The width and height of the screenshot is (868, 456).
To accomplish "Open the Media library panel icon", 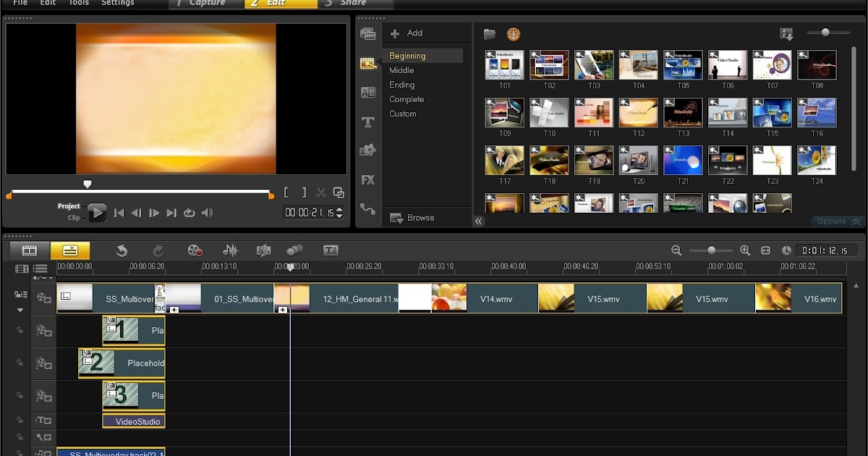I will tap(368, 34).
